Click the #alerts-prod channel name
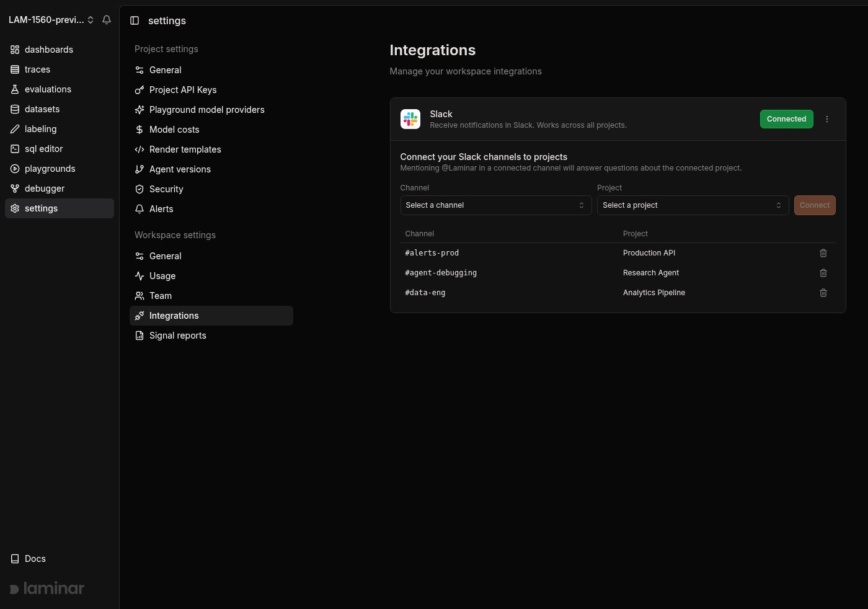 [x=432, y=253]
